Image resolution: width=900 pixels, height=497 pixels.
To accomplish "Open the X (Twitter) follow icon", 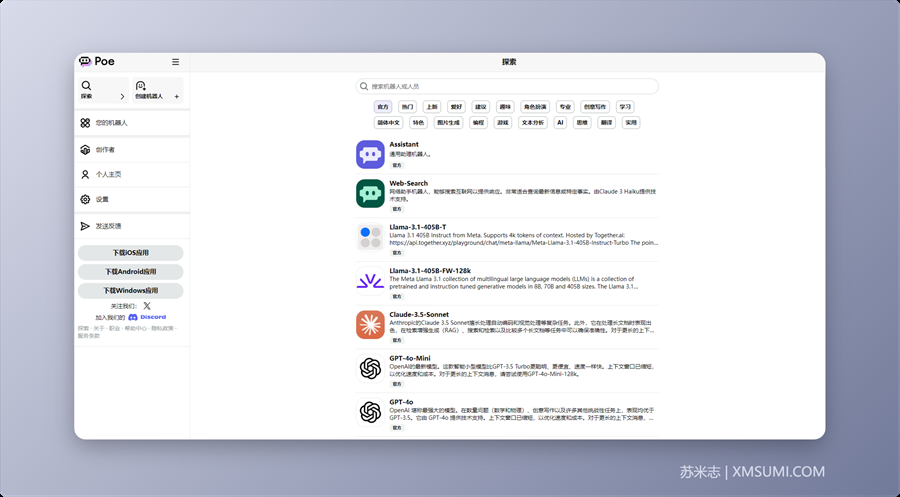I will coord(147,306).
